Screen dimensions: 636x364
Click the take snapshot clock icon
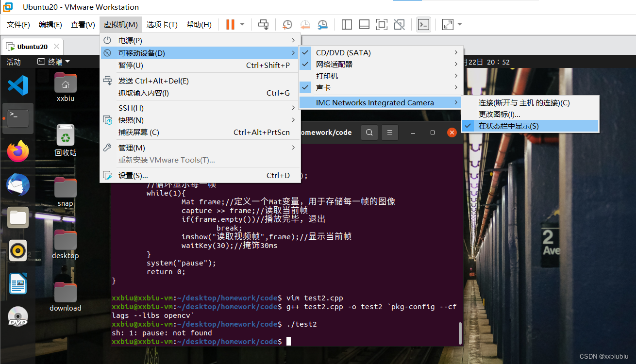tap(287, 24)
